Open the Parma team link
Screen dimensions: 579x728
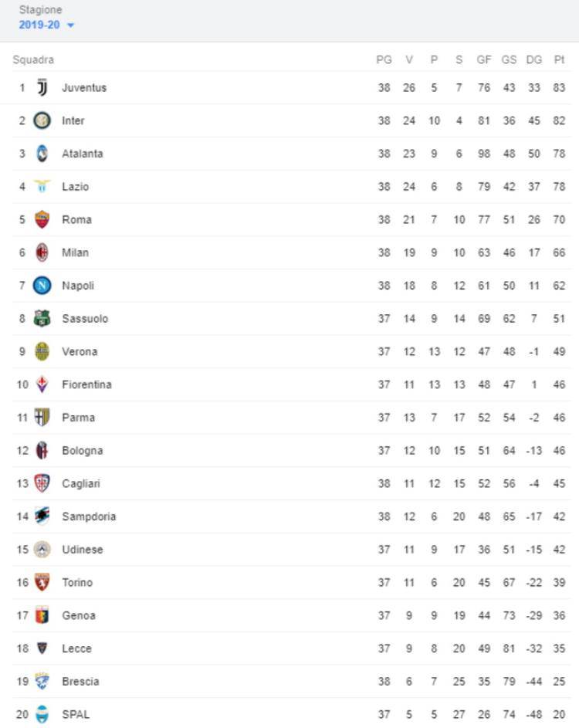coord(78,418)
